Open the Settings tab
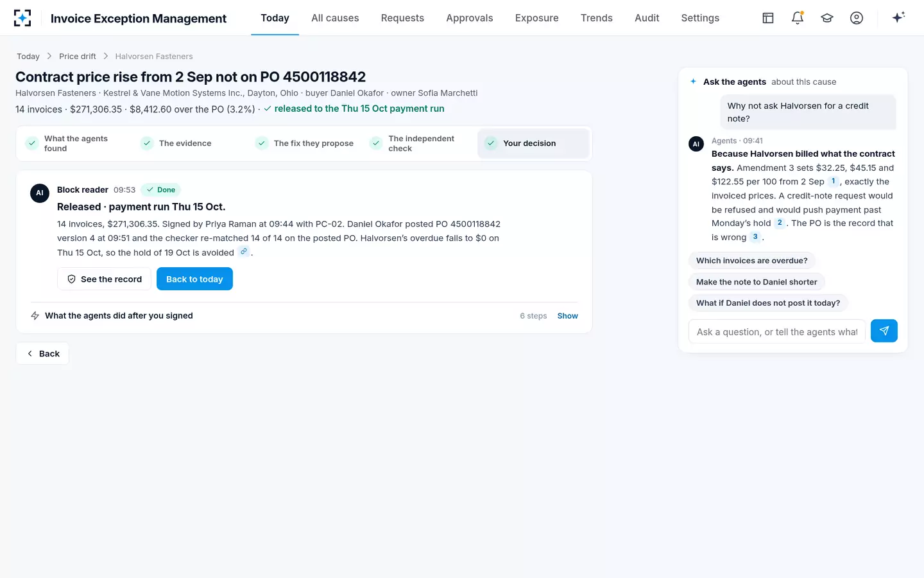The height and width of the screenshot is (578, 924). 700,18
